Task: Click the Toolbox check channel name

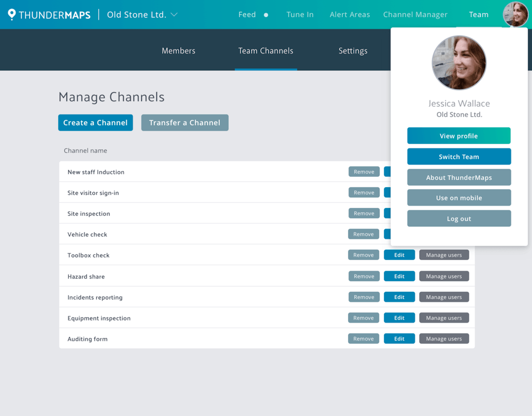Action: (88, 255)
